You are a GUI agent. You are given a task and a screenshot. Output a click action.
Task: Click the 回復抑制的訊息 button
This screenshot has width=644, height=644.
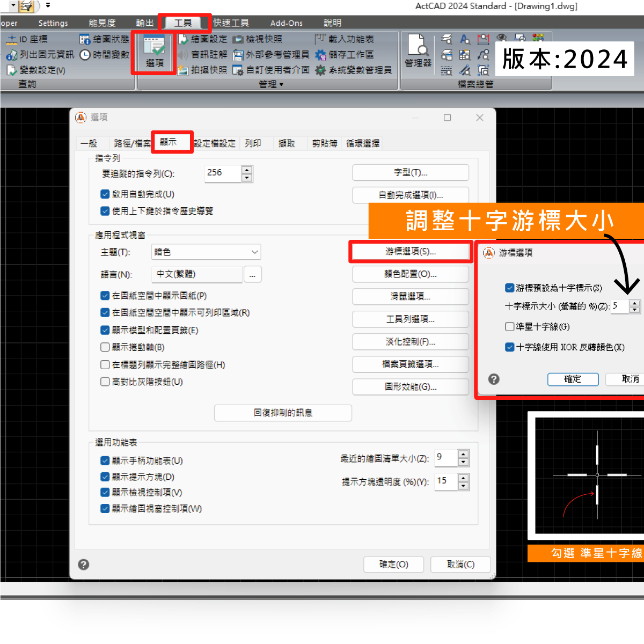point(283,413)
